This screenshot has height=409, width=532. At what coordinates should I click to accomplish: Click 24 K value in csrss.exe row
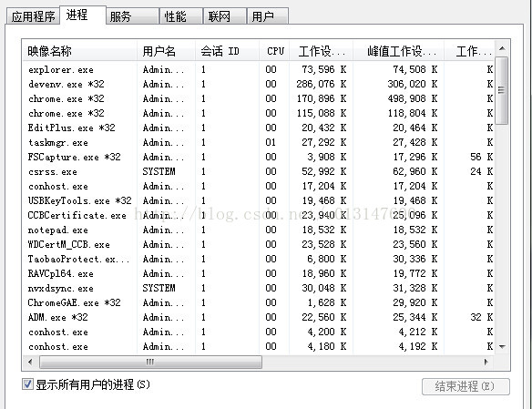[x=482, y=171]
